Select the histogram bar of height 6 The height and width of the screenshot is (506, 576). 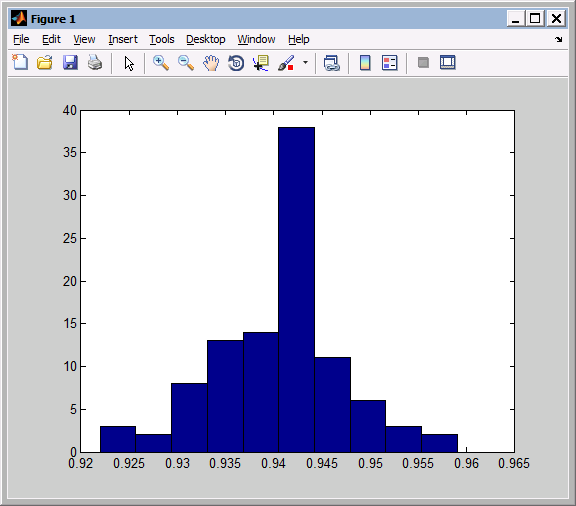click(368, 426)
